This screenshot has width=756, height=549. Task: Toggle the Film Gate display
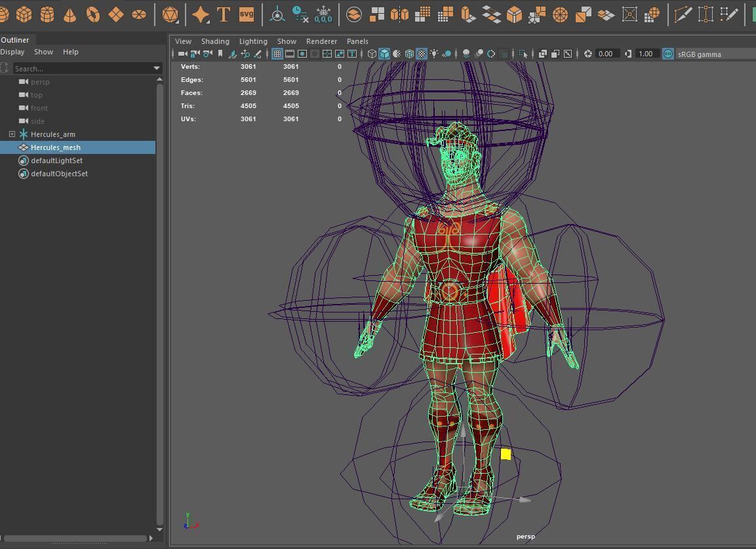pos(290,54)
